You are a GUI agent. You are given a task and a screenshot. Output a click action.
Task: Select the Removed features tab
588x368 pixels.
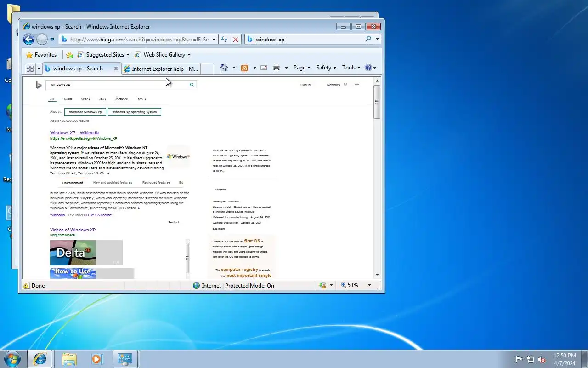pos(156,183)
